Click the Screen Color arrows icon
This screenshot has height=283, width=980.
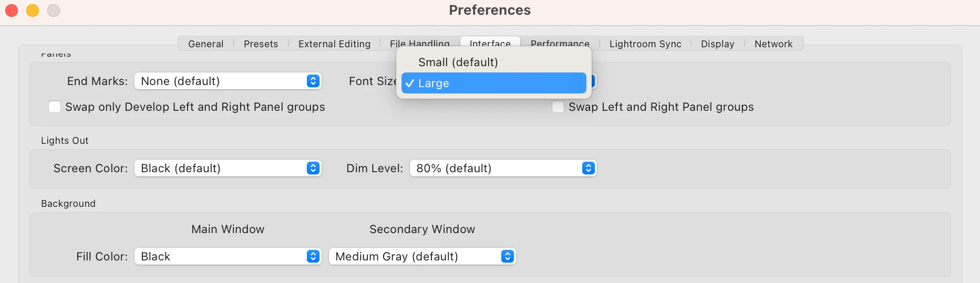[313, 169]
